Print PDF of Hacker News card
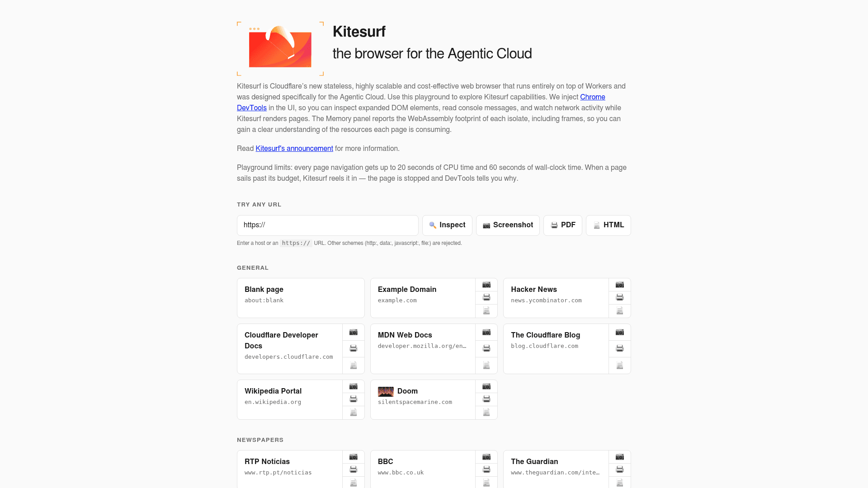This screenshot has width=868, height=488. (x=620, y=297)
